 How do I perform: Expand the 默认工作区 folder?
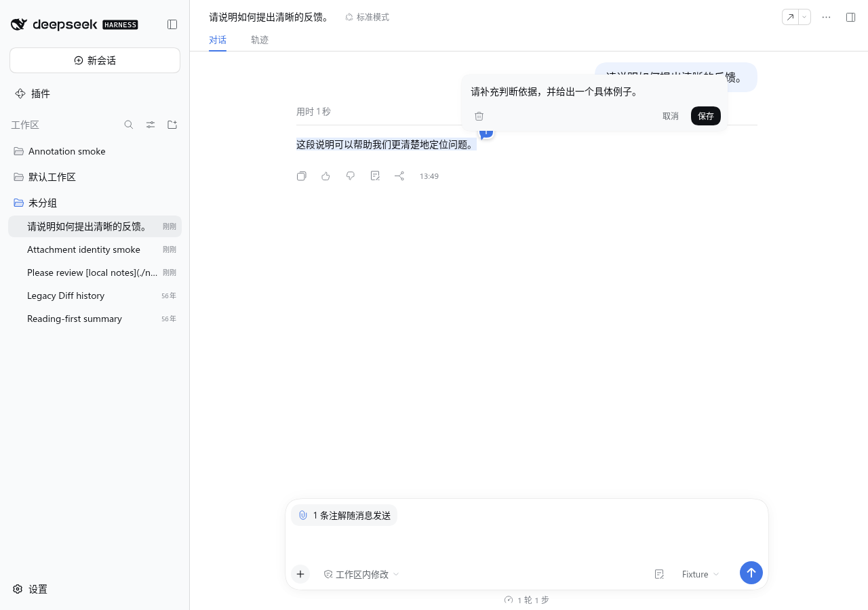[95, 177]
